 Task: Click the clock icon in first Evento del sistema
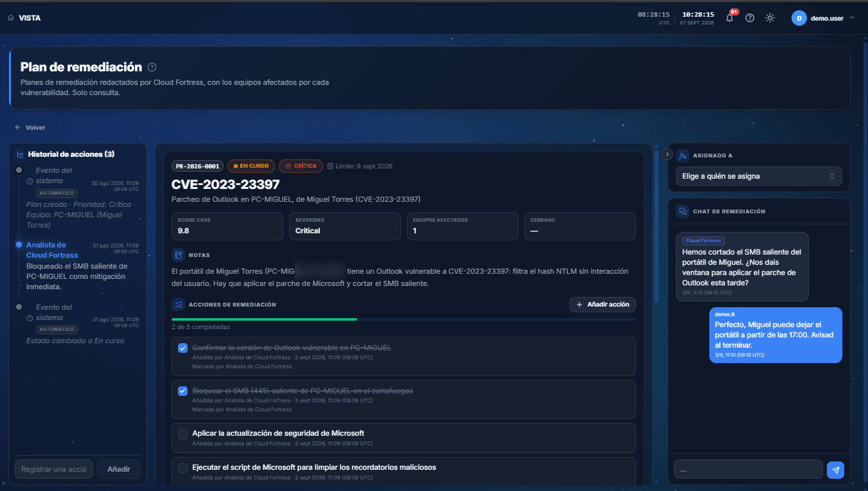coord(30,181)
